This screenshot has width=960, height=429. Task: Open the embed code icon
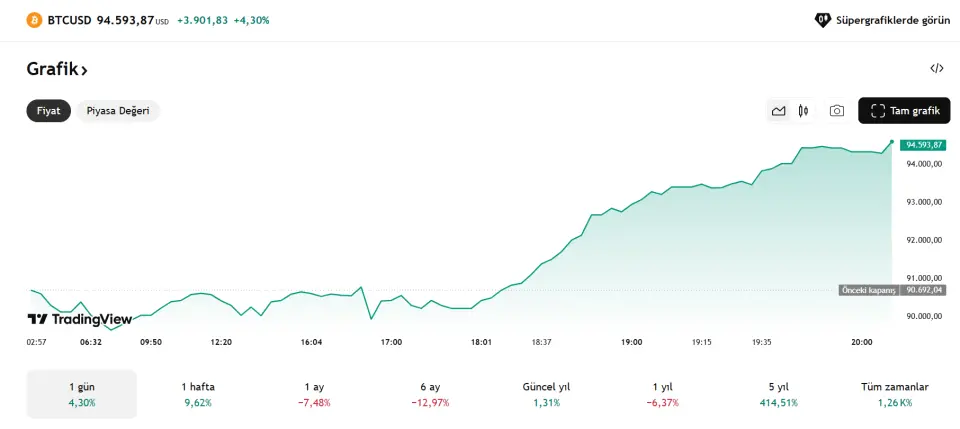click(x=936, y=69)
